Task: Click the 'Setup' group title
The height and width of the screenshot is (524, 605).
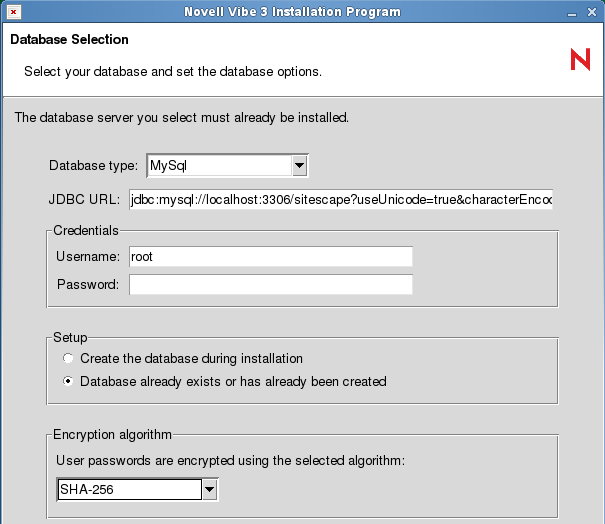Action: click(x=71, y=338)
